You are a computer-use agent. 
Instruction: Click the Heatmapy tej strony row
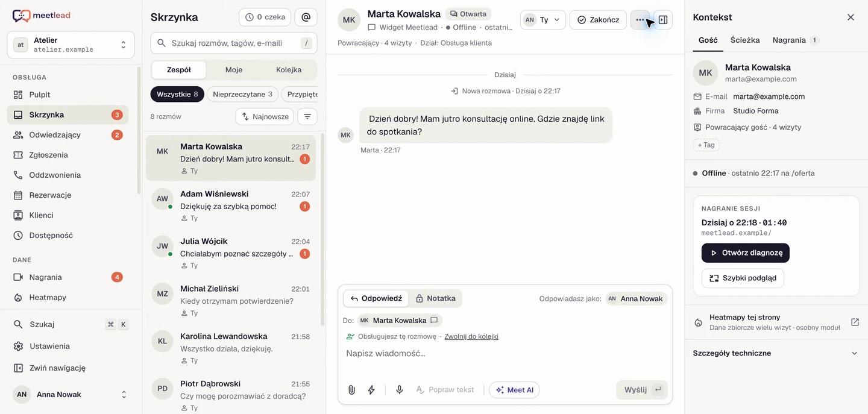tap(776, 322)
